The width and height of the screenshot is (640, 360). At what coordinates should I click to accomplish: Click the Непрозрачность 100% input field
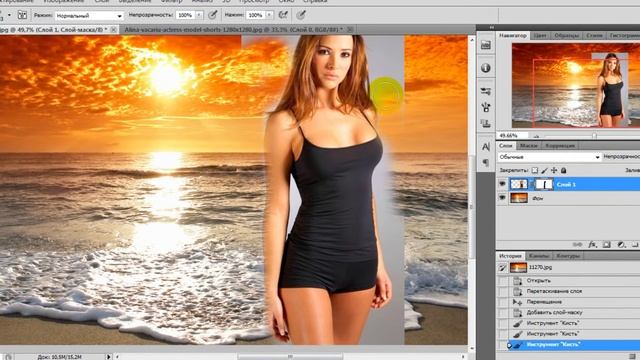(186, 15)
